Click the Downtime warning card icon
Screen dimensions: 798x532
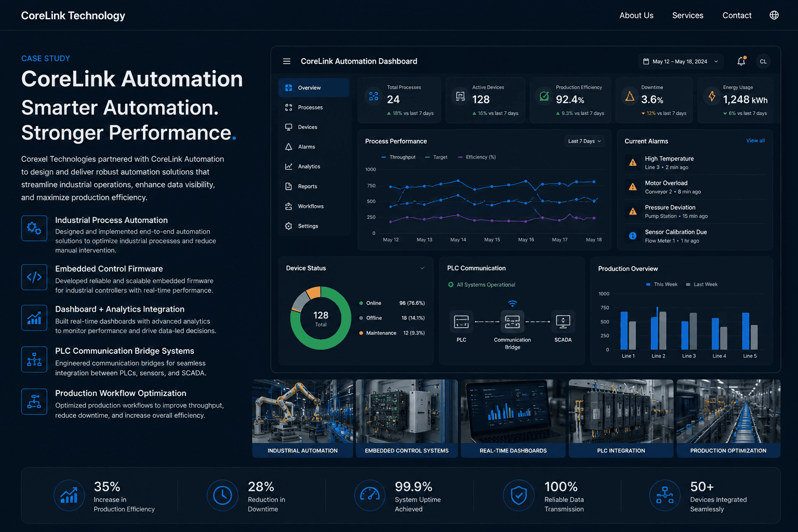point(630,96)
